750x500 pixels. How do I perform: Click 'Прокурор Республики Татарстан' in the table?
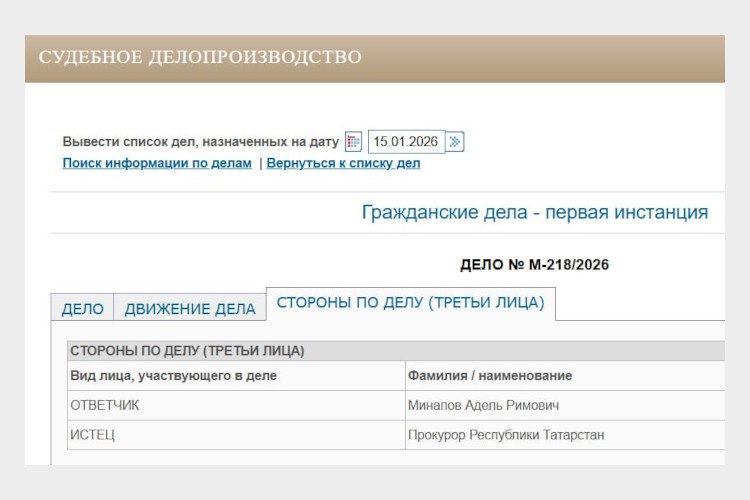[506, 435]
